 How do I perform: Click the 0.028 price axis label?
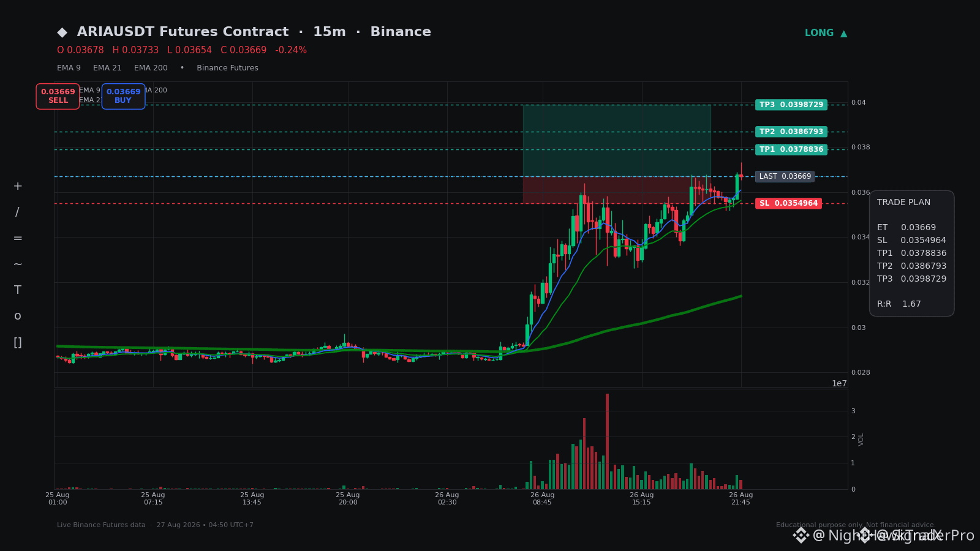[x=861, y=373]
